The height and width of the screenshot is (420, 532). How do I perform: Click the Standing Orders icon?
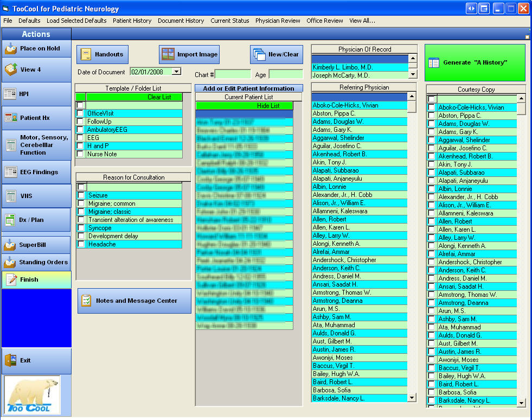(10, 262)
